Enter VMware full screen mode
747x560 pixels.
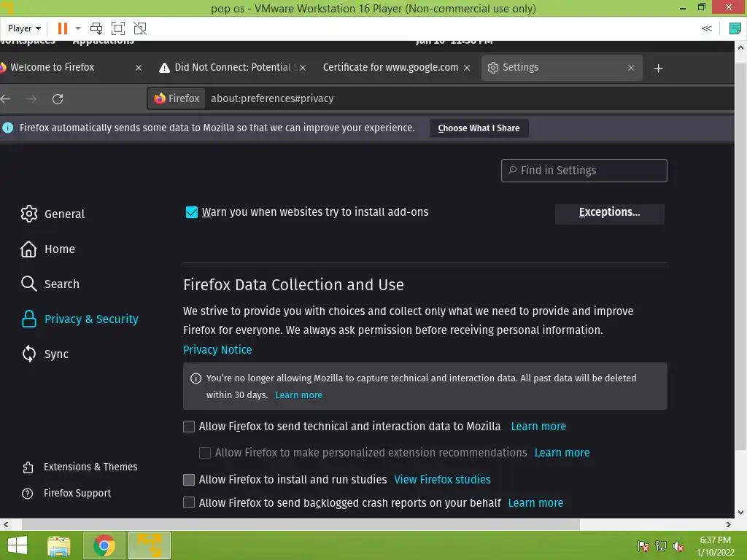tap(117, 28)
